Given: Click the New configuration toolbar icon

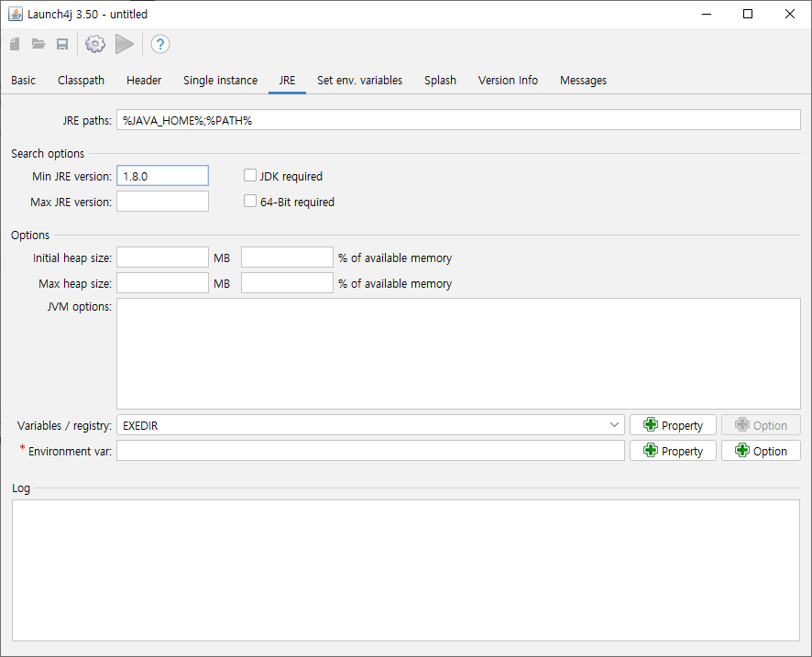Looking at the screenshot, I should click(x=15, y=44).
